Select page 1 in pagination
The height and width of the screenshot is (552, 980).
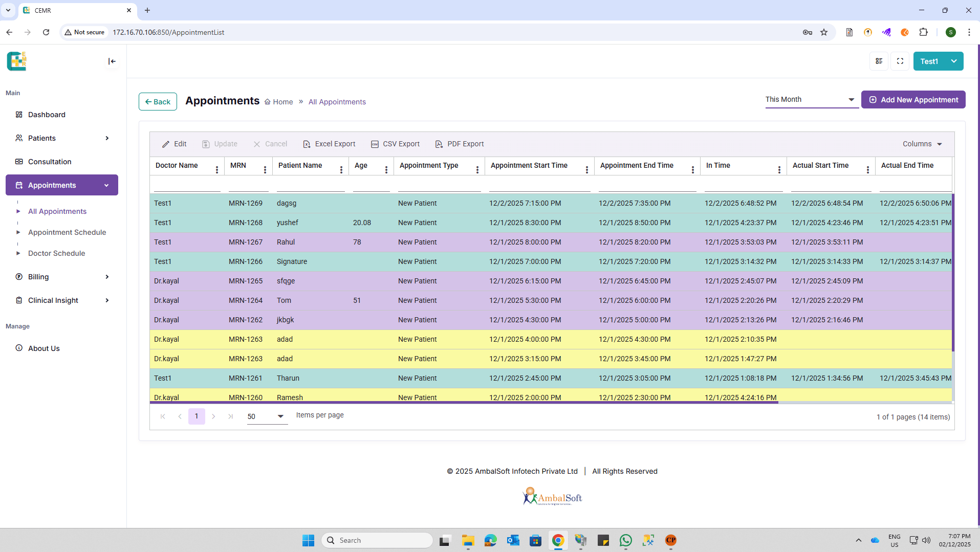197,416
